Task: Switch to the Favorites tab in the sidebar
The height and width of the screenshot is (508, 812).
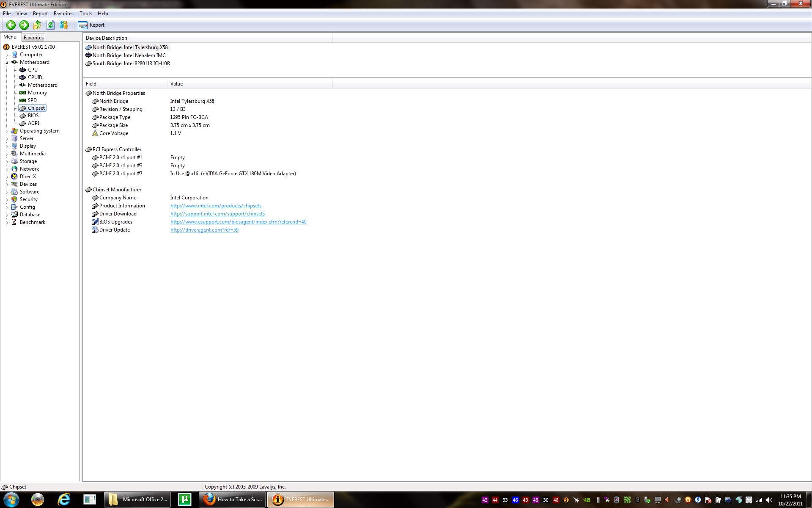Action: 33,38
